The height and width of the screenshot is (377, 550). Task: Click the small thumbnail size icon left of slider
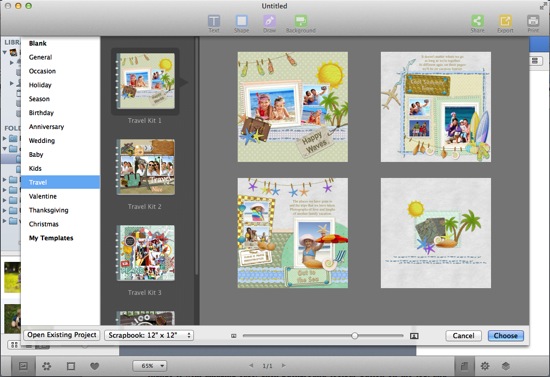pos(234,336)
